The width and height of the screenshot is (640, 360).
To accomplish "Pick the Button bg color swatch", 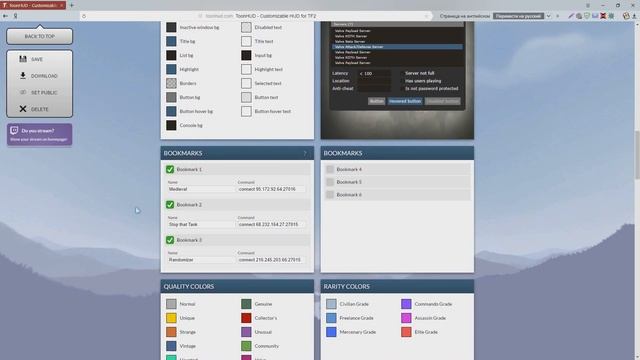I will coord(171,97).
